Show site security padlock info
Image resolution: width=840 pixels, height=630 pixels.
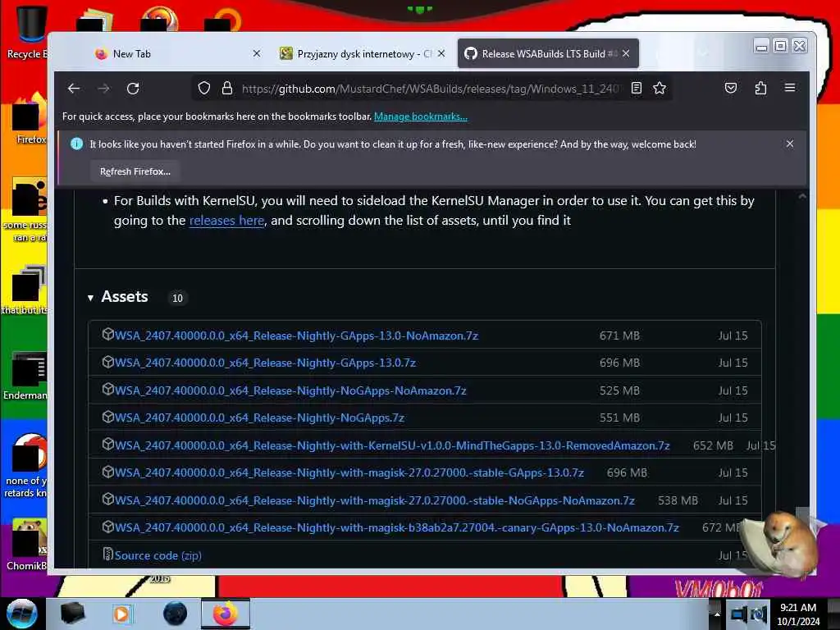[x=227, y=89]
